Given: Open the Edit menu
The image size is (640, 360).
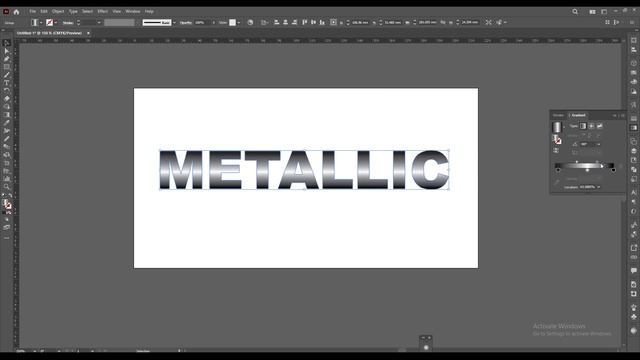Looking at the screenshot, I should [x=44, y=11].
